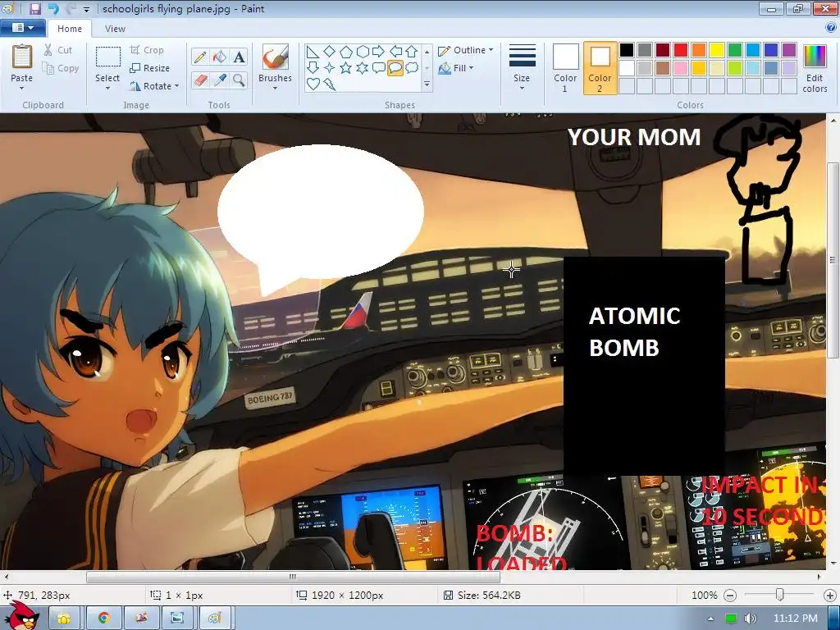The width and height of the screenshot is (840, 630).
Task: Activate the Color 2 selector
Action: (600, 68)
